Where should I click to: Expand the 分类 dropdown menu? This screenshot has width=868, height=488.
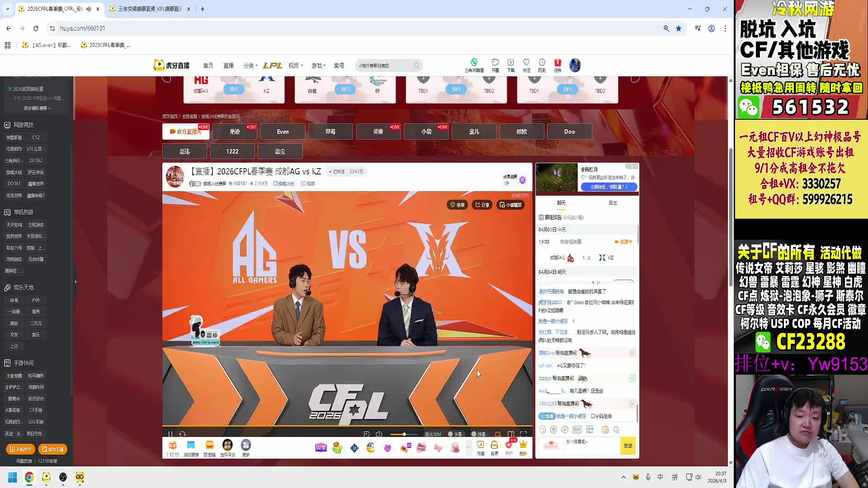(250, 66)
